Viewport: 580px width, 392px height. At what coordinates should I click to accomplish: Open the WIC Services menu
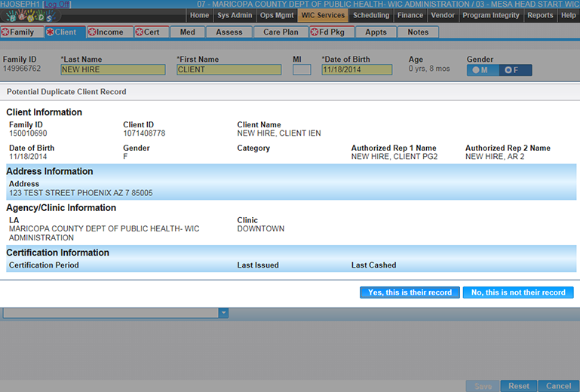tap(323, 15)
